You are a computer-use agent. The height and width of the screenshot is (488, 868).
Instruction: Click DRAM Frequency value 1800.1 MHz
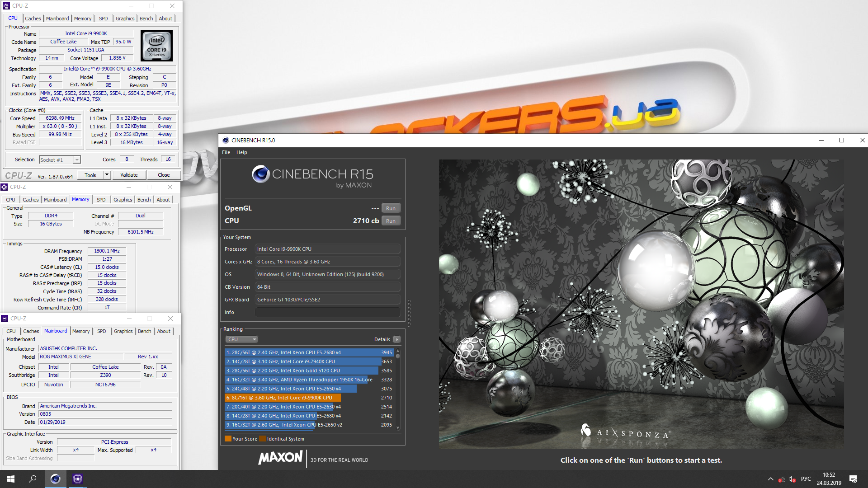(107, 251)
